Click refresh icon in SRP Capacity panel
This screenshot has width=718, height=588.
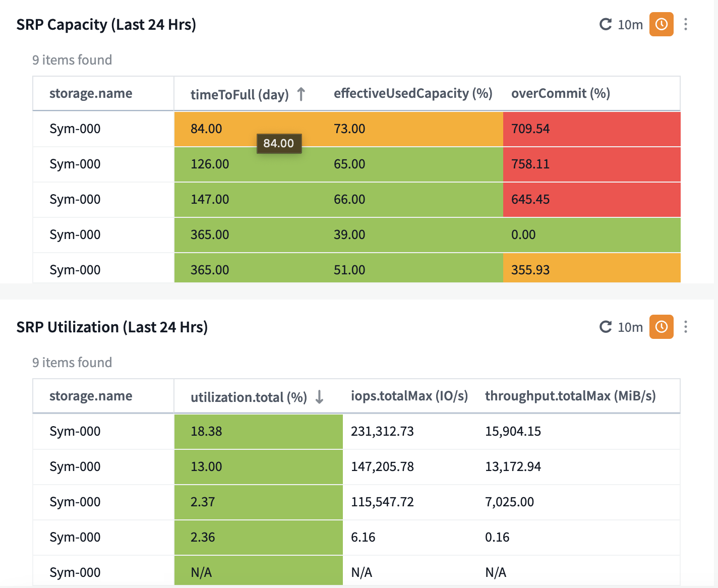click(605, 24)
